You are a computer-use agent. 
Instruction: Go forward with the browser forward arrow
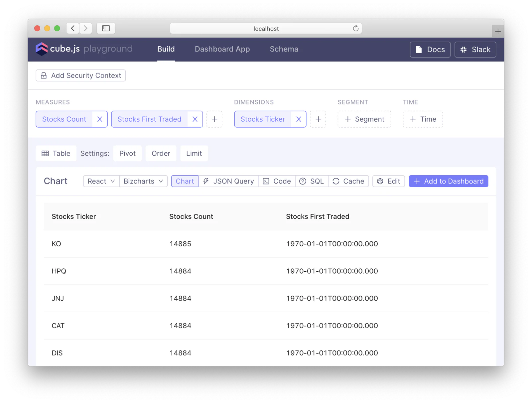coord(85,28)
